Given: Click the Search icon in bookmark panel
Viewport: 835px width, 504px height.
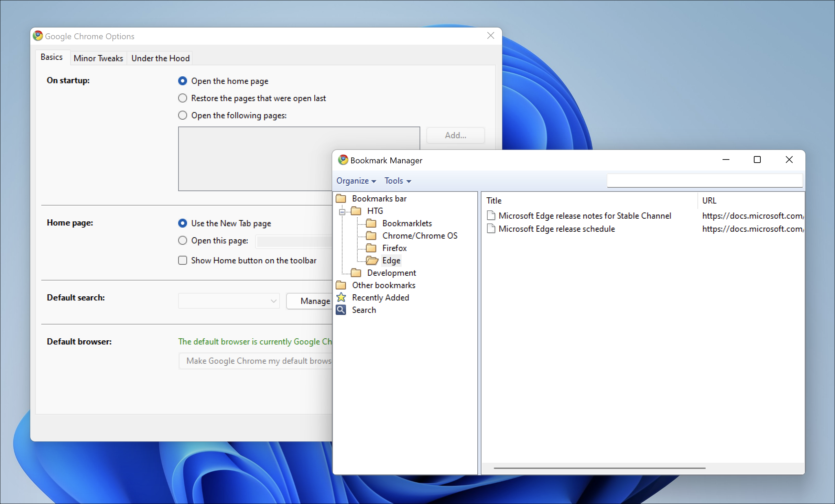Looking at the screenshot, I should [341, 309].
